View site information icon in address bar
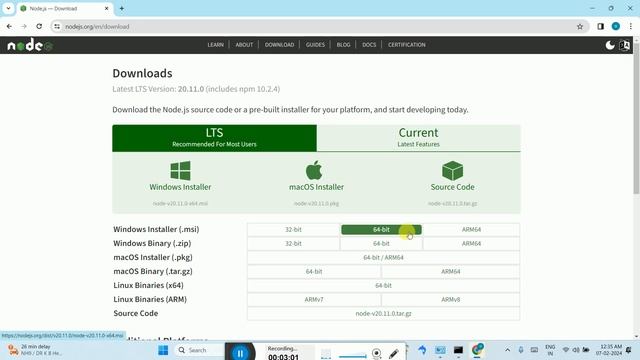The width and height of the screenshot is (640, 360). (x=57, y=27)
